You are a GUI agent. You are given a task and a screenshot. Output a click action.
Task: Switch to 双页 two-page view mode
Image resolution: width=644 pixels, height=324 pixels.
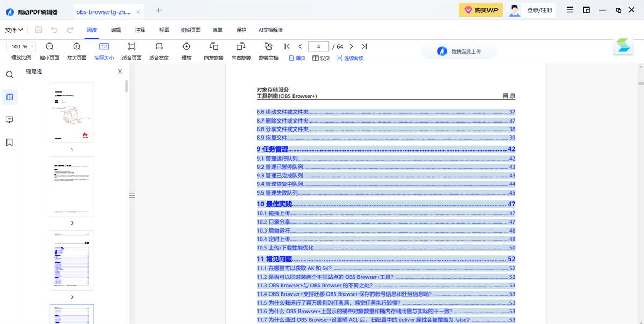coord(321,57)
